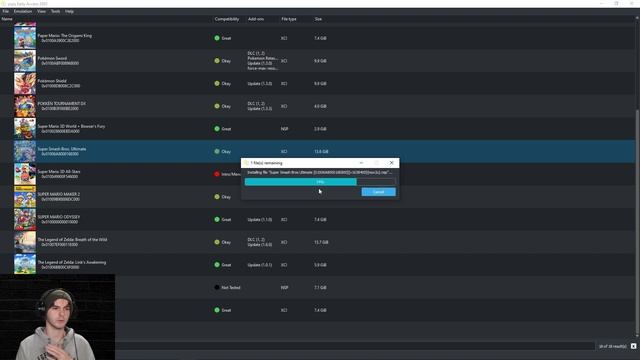640x360 pixels.
Task: Select Paper Mario: The Origami King cover thumbnail
Action: (25, 38)
